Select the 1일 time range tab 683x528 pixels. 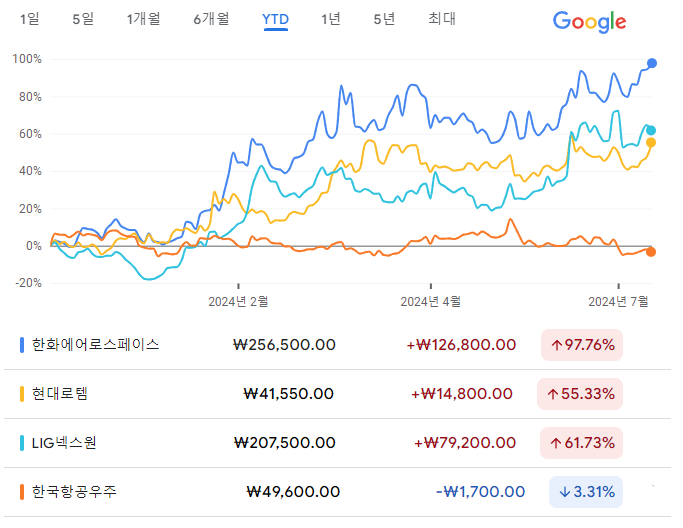tap(30, 19)
